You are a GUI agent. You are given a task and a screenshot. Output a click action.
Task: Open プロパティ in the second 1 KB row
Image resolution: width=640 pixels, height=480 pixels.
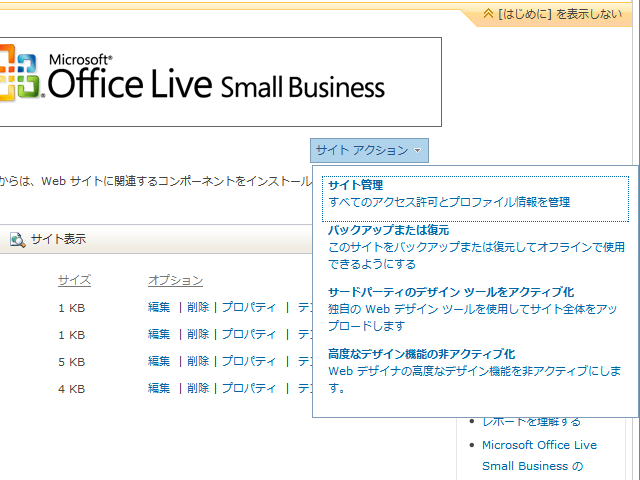(x=249, y=334)
